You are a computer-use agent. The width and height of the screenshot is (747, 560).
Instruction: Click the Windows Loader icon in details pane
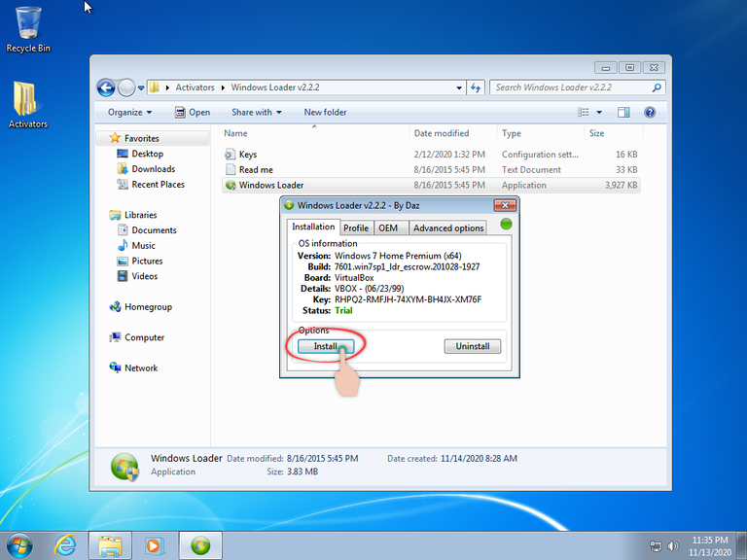[x=124, y=467]
